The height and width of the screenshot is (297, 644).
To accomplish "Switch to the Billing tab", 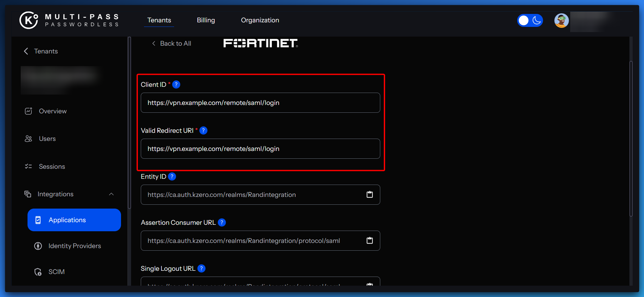I will tap(206, 20).
